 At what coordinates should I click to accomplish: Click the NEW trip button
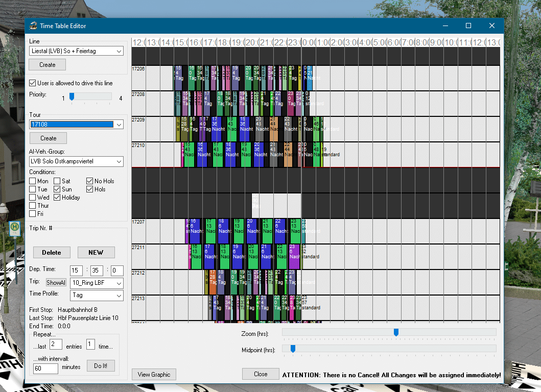[96, 252]
